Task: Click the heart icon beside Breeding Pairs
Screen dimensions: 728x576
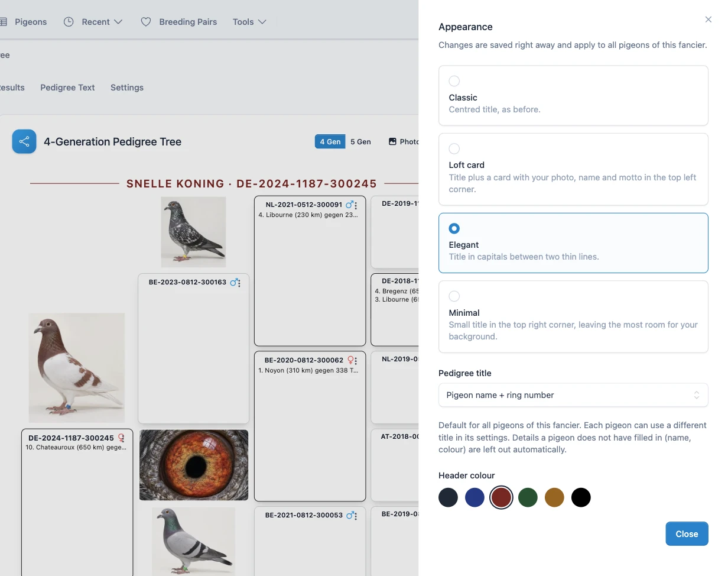Action: [146, 22]
